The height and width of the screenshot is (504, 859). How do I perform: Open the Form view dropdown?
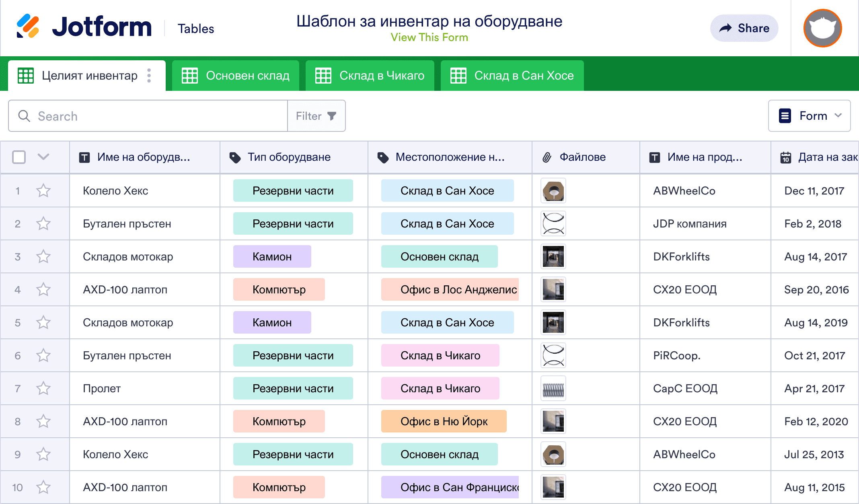(809, 116)
